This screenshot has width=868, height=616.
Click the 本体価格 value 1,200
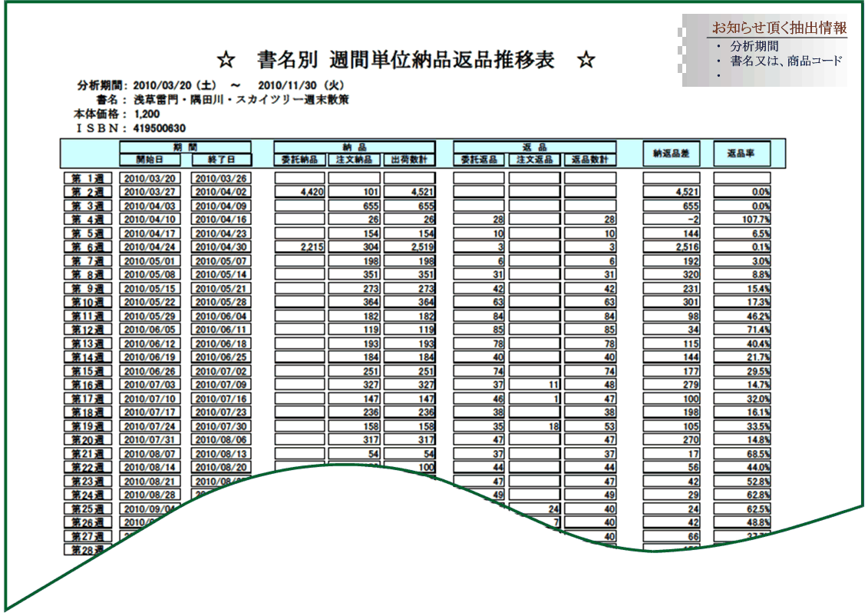pyautogui.click(x=147, y=114)
